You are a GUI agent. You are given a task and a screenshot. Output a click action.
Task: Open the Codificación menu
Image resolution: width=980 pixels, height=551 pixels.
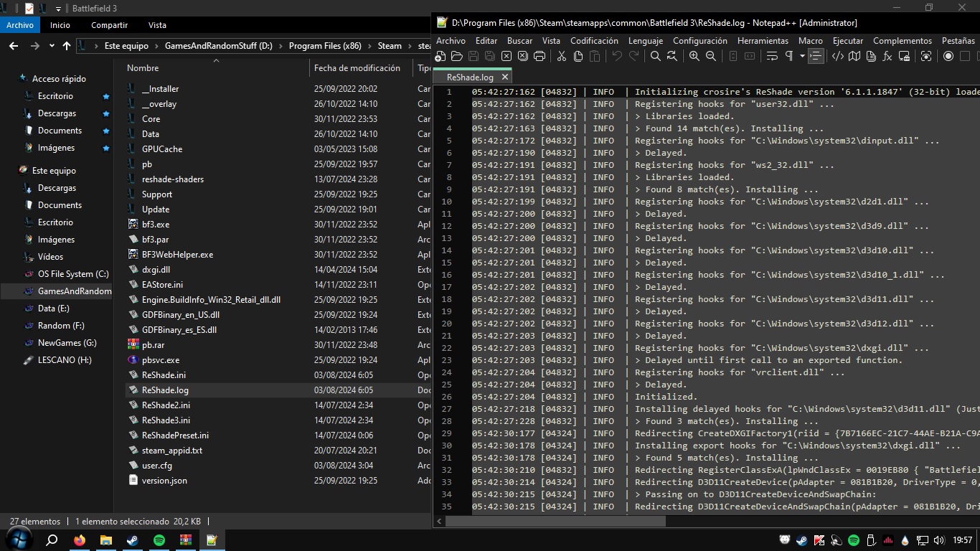pyautogui.click(x=593, y=41)
